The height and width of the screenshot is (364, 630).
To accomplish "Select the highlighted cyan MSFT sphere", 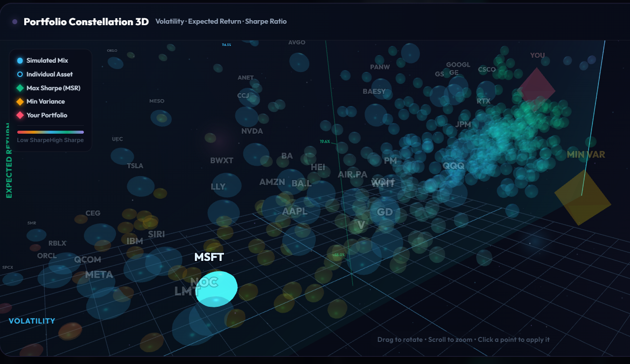I will (x=217, y=289).
